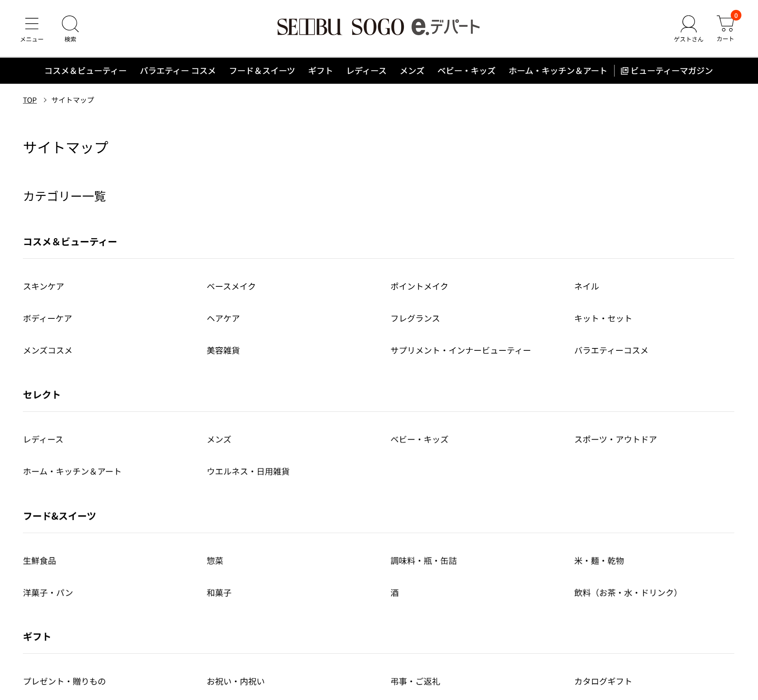This screenshot has height=700, width=758.
Task: Click the カタログギフト gift link
Action: 602,681
